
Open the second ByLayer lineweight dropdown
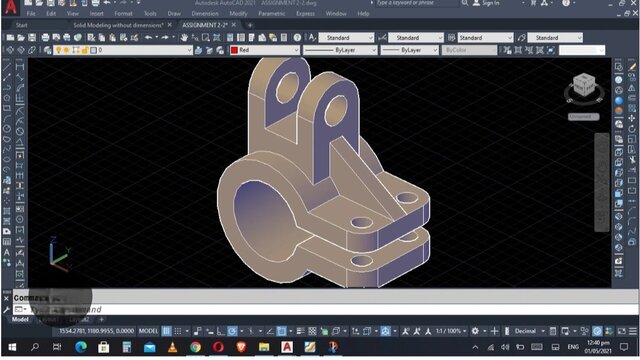(x=409, y=50)
